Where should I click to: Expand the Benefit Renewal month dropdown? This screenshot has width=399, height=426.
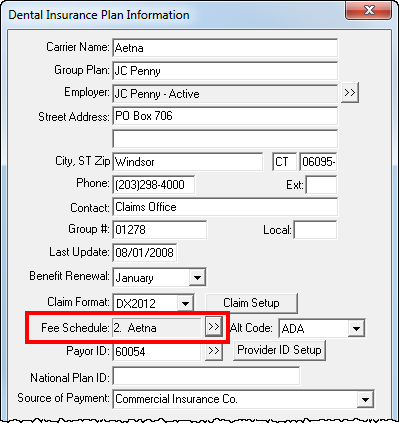(197, 278)
